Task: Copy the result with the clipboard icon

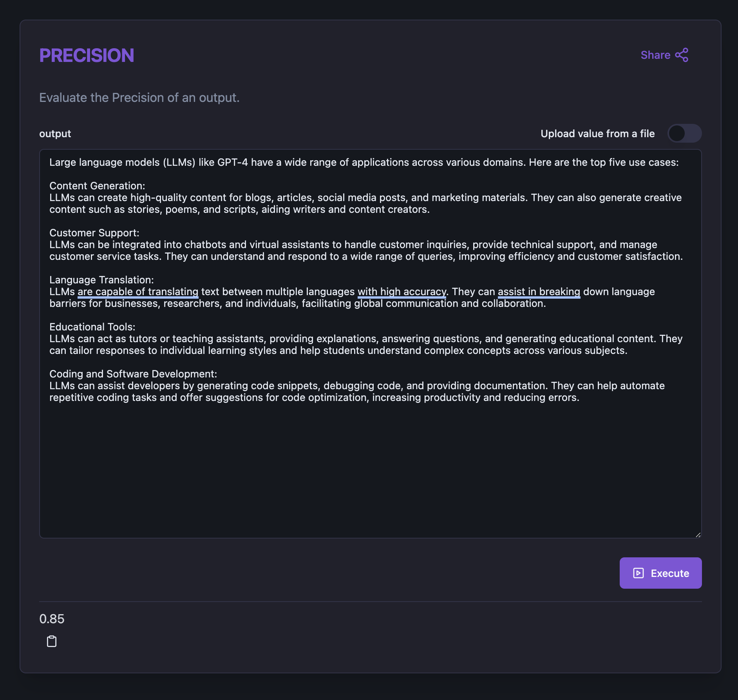Action: pyautogui.click(x=52, y=642)
